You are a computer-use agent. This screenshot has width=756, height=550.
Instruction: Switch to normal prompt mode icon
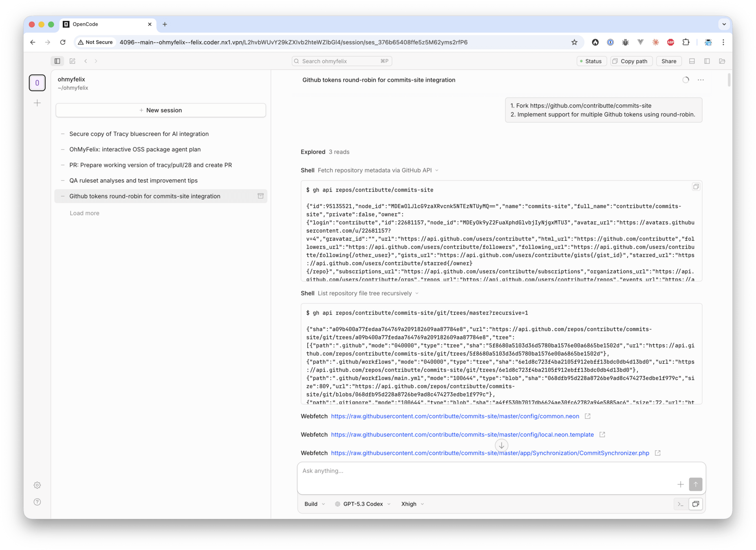696,504
